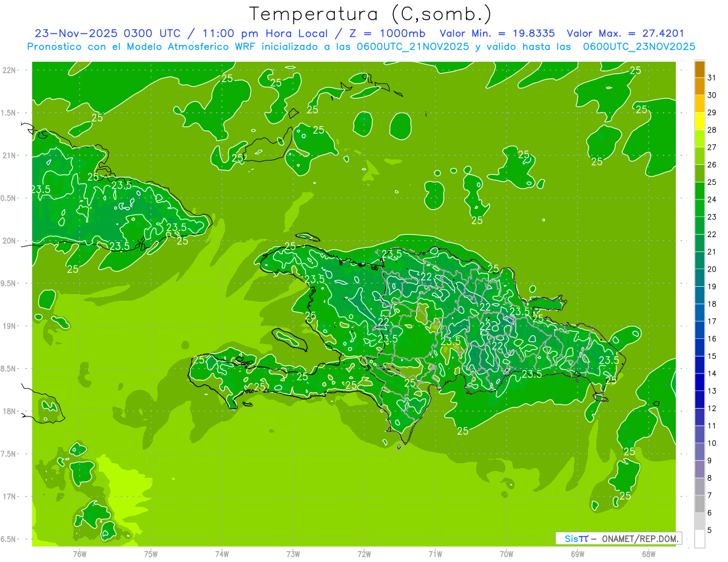
Task: Click the blue legend band between 16 and 17
Action: (x=699, y=330)
